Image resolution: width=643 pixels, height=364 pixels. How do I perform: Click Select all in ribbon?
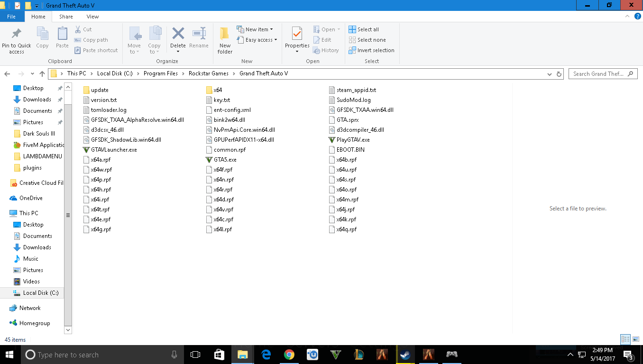click(x=364, y=29)
